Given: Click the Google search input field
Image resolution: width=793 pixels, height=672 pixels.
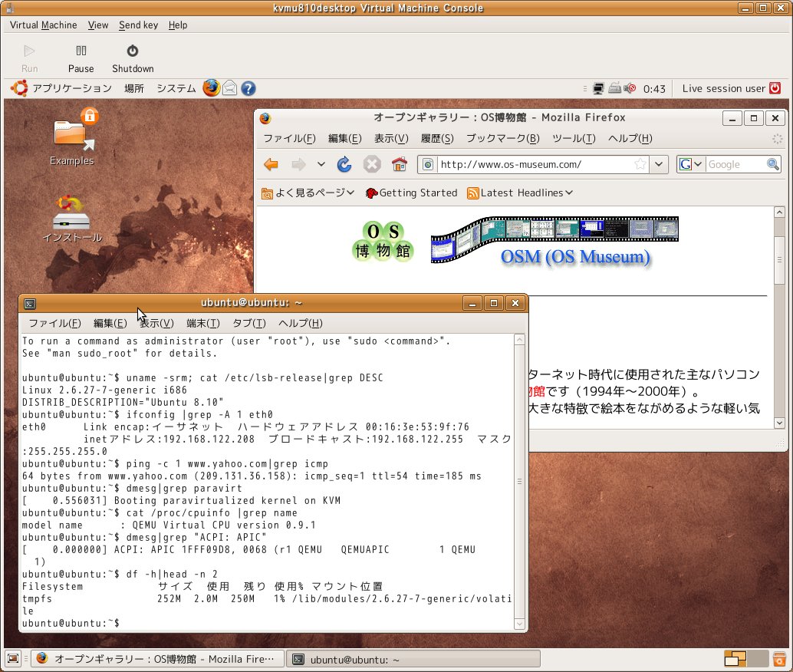Looking at the screenshot, I should pyautogui.click(x=735, y=164).
